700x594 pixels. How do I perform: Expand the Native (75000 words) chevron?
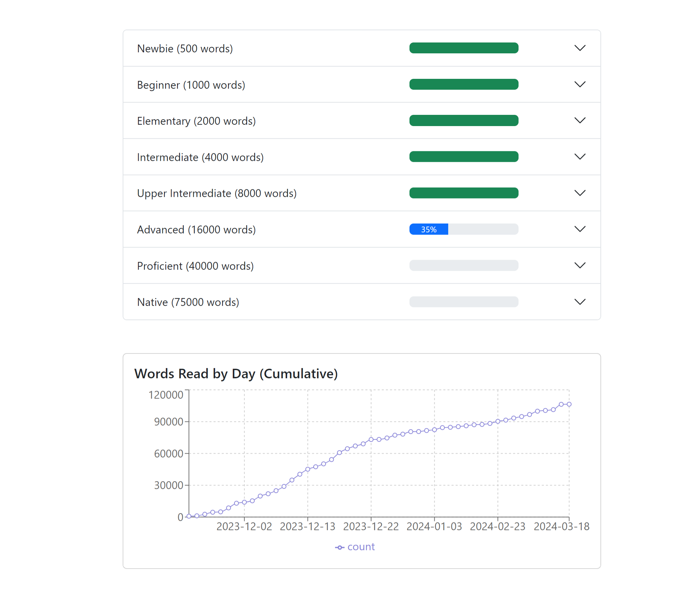[x=580, y=302]
